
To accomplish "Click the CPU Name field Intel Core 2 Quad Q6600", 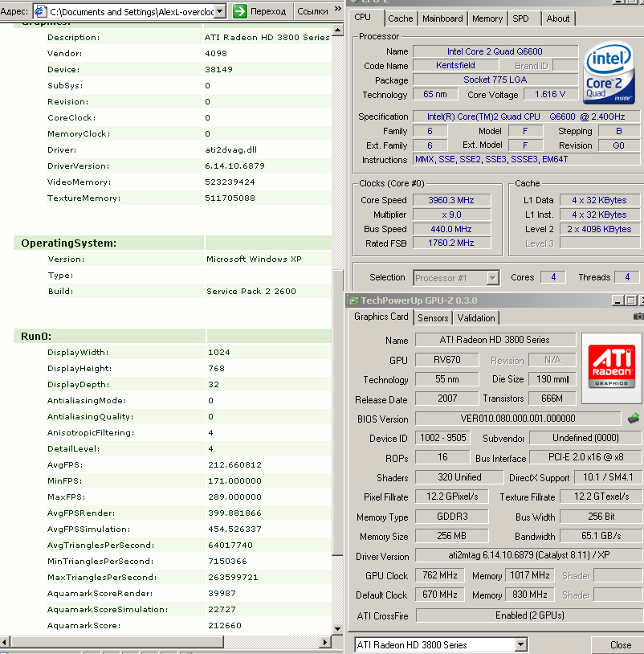I will click(x=495, y=51).
